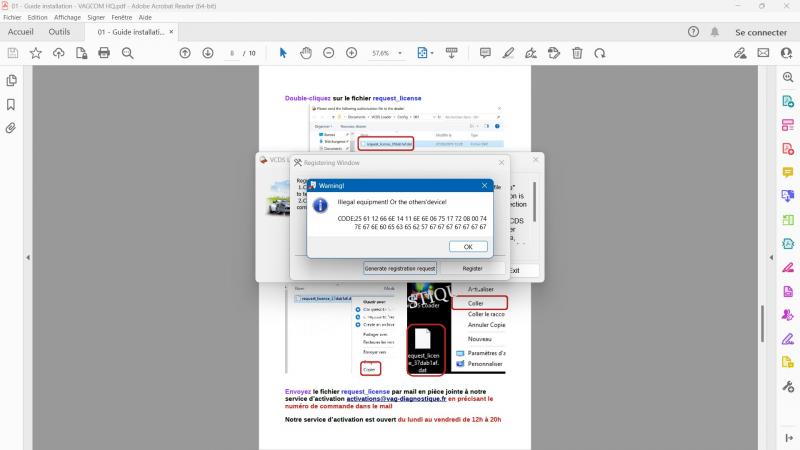
Task: Select the highlighter pen tool
Action: [508, 53]
